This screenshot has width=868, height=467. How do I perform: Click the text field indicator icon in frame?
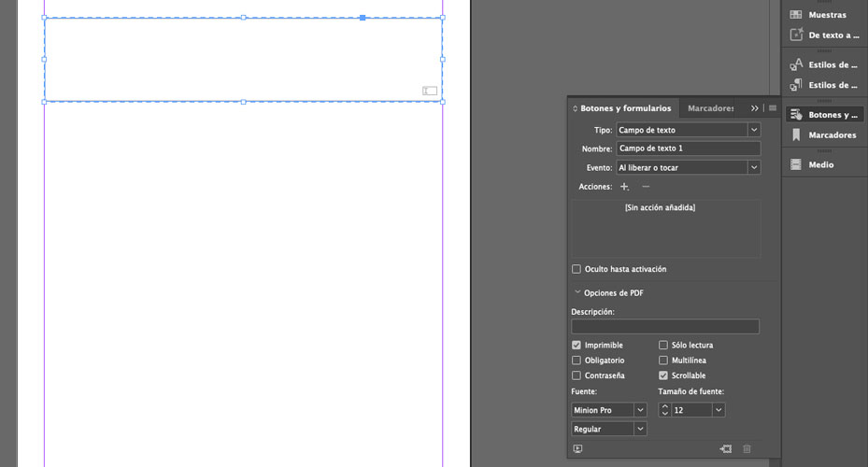pos(430,91)
